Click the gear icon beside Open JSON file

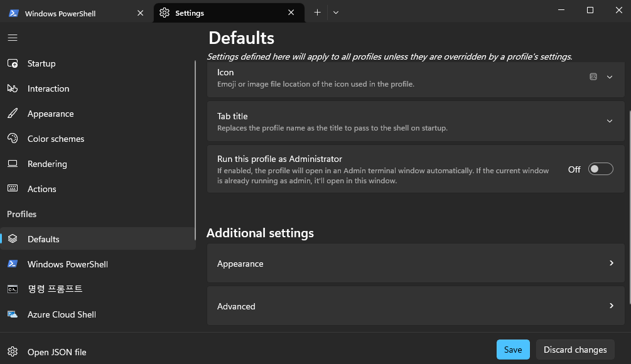tap(13, 351)
